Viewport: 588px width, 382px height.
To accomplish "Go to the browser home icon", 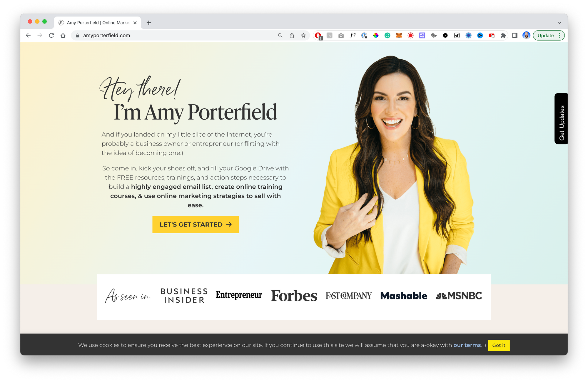I will (63, 36).
